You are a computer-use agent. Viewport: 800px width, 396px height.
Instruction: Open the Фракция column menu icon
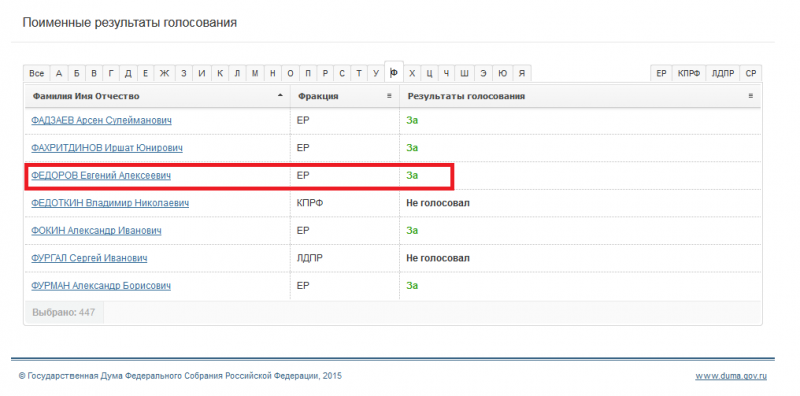[x=389, y=96]
